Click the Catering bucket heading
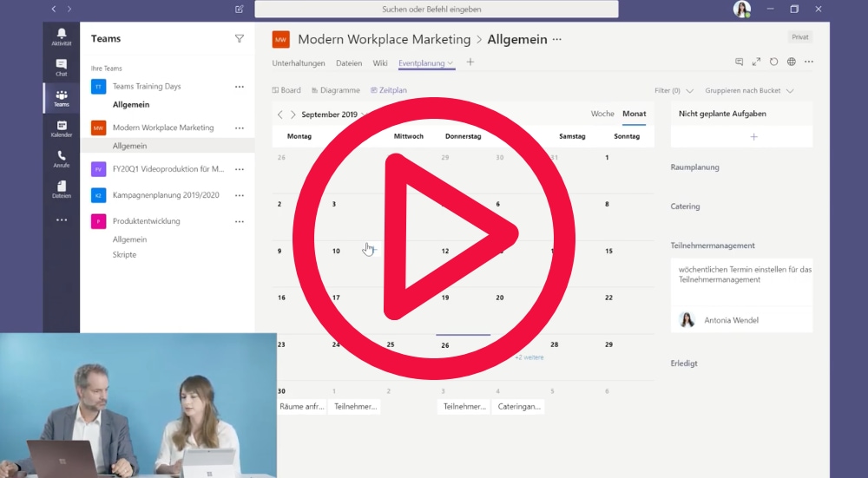This screenshot has width=868, height=478. click(x=686, y=206)
